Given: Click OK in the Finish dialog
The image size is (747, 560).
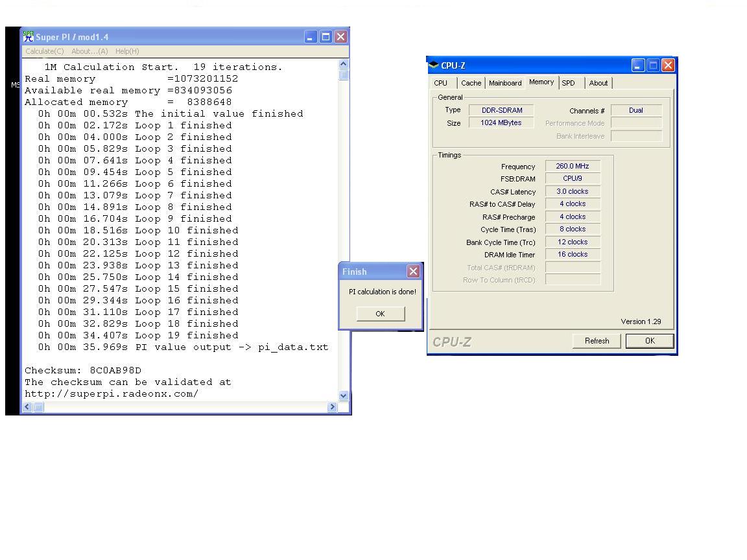Looking at the screenshot, I should coord(381,314).
